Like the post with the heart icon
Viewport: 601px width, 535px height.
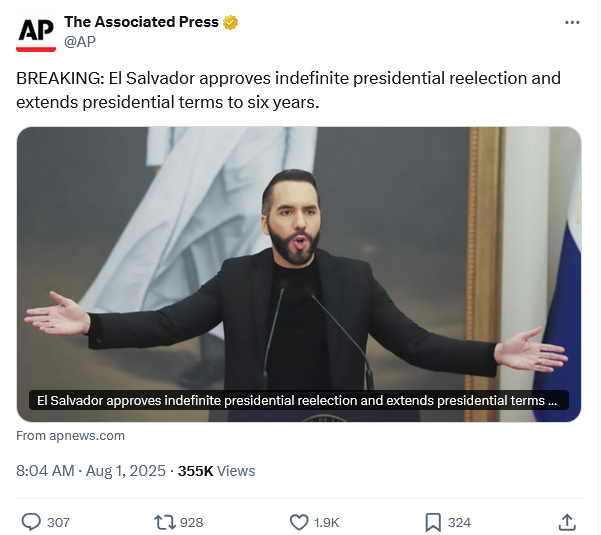coord(298,522)
